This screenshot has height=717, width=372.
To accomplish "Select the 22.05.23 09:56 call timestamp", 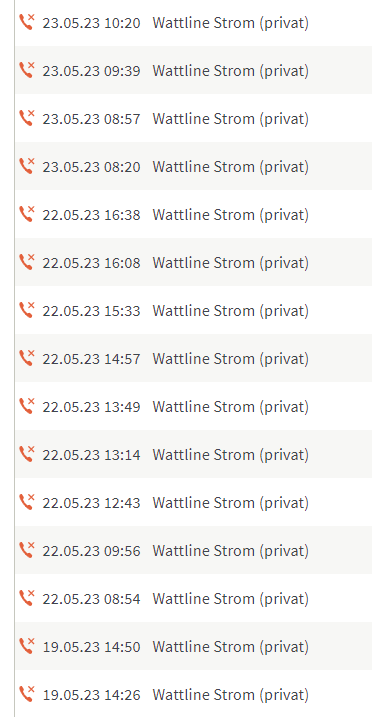I will [x=91, y=551].
